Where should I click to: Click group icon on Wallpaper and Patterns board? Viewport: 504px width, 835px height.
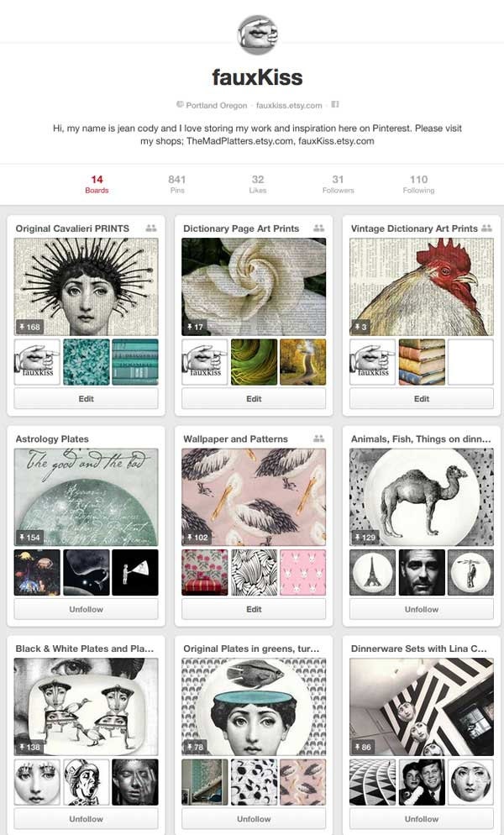coord(319,439)
